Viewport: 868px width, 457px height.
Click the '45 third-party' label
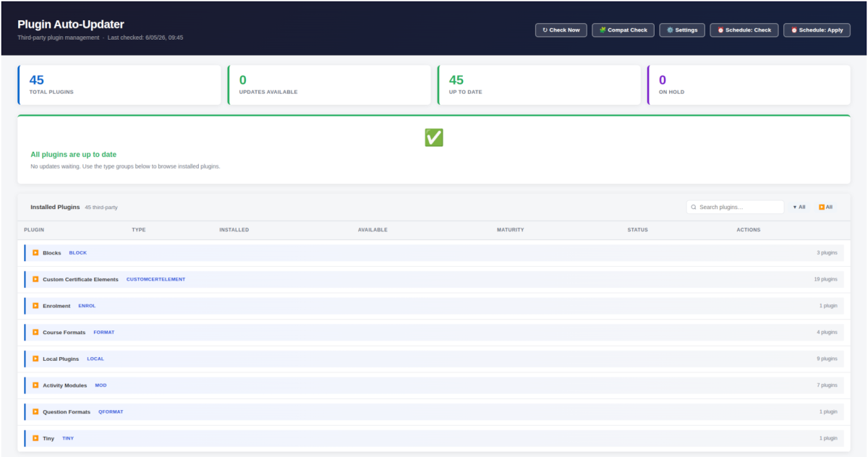point(101,208)
